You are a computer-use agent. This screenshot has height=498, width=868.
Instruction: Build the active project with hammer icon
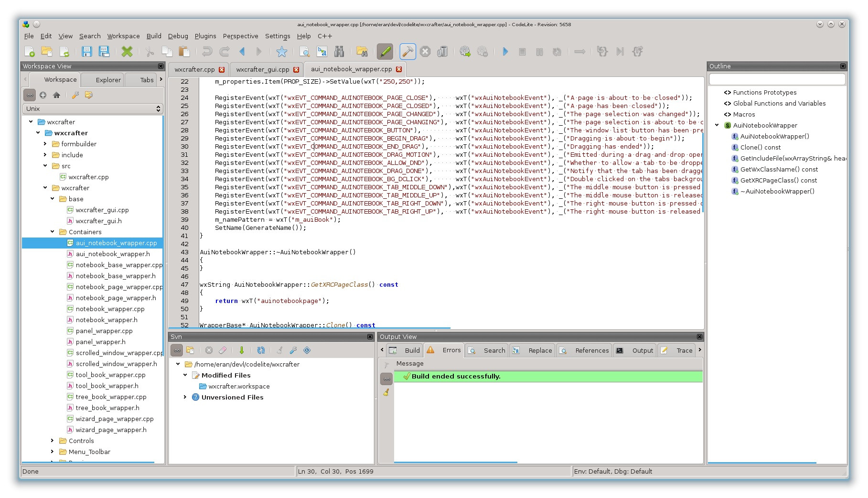point(407,52)
